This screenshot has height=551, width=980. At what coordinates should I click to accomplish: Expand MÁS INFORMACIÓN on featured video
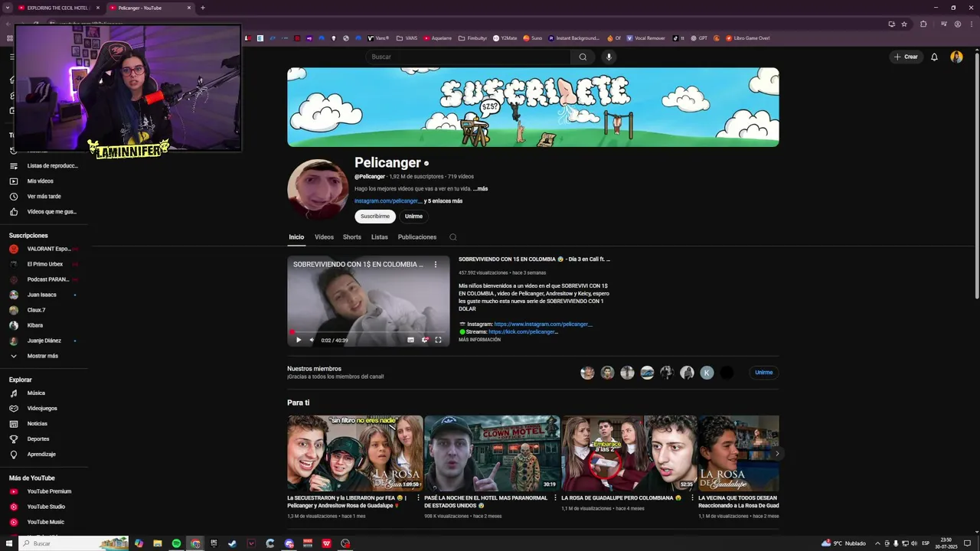[479, 340]
